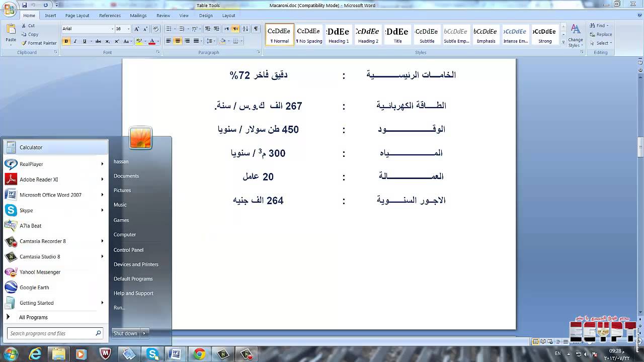The image size is (644, 362).
Task: Toggle Superscript formatting
Action: tap(117, 41)
